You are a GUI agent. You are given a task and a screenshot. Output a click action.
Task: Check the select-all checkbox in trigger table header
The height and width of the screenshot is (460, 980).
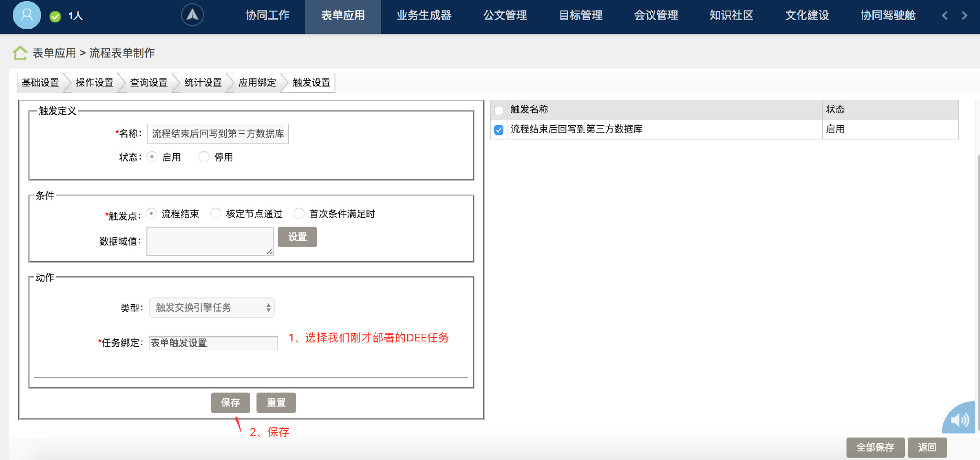click(499, 110)
